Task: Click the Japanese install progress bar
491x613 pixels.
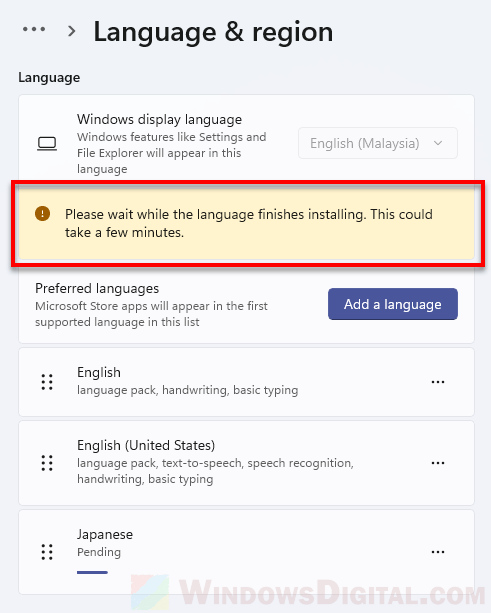Action: pos(92,572)
